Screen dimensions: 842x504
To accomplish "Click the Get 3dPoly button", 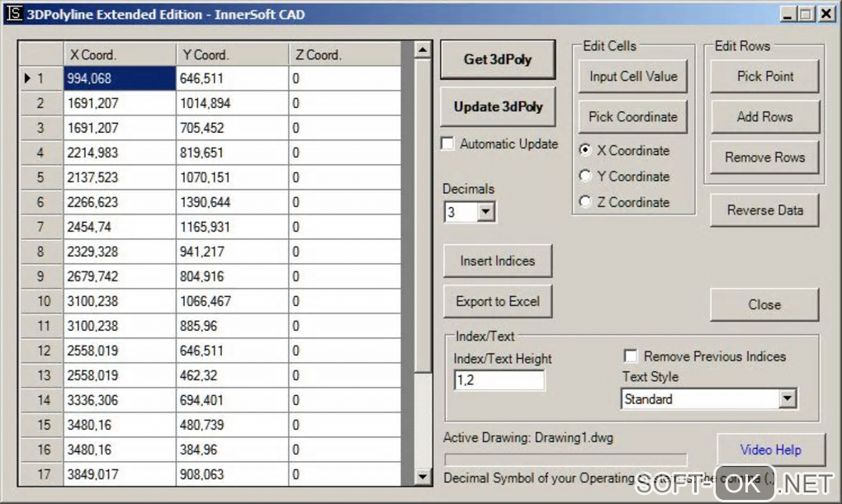I will click(x=498, y=59).
